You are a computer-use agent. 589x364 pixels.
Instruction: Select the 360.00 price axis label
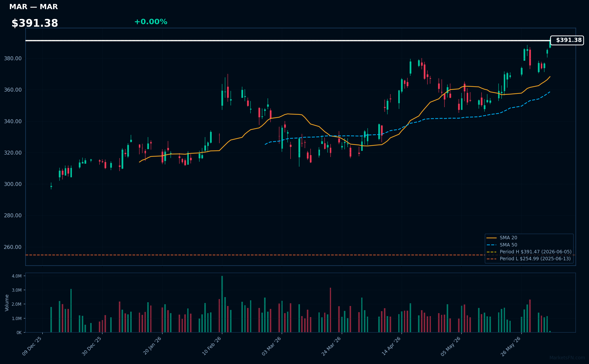[13, 90]
